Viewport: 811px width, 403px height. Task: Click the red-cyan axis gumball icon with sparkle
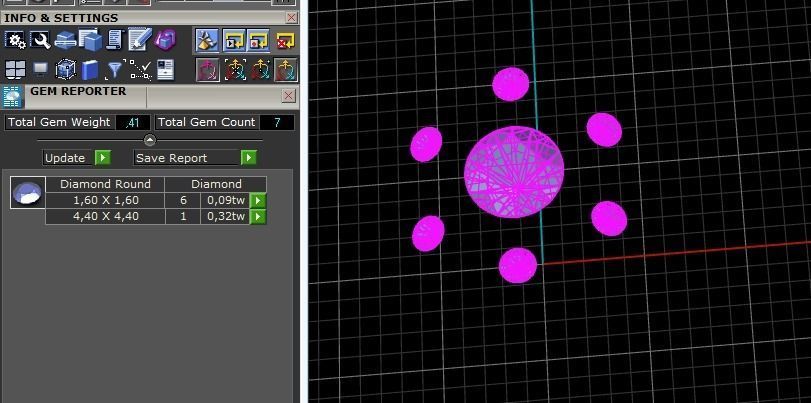pos(260,70)
